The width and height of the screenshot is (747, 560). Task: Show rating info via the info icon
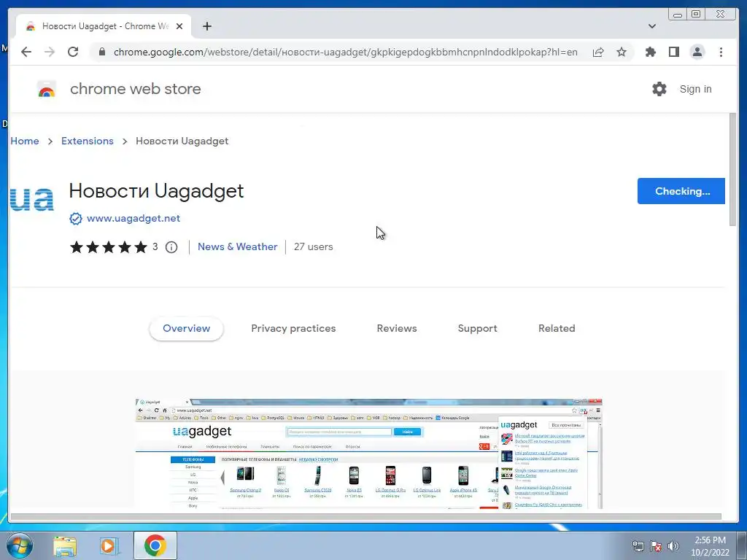[x=171, y=247]
